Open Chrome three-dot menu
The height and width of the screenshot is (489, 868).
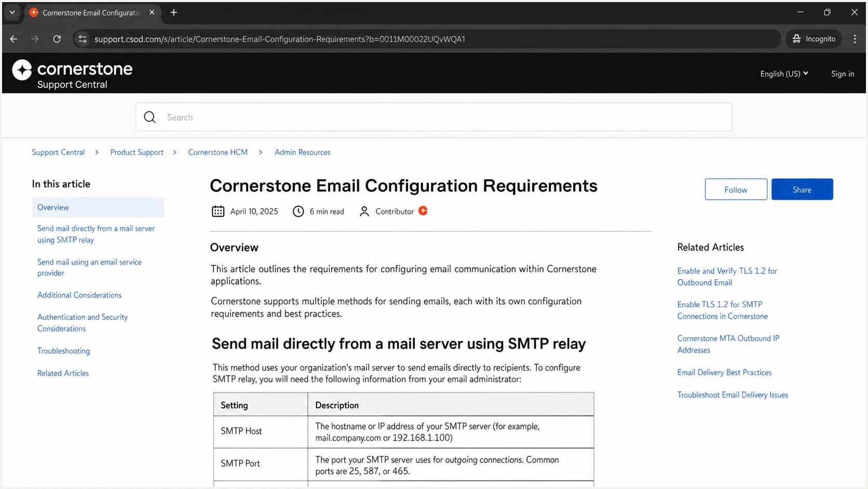tap(855, 39)
